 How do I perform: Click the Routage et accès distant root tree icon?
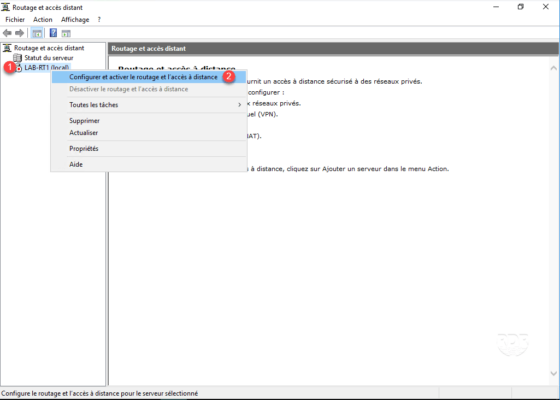(7, 48)
